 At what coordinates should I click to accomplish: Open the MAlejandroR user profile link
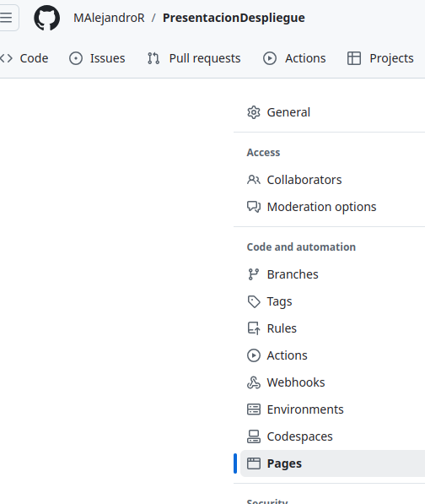point(109,18)
